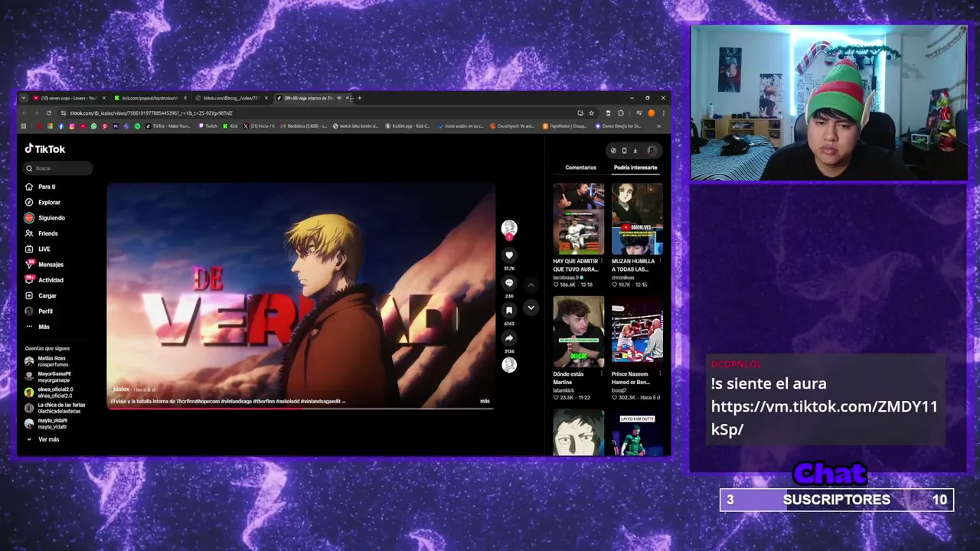
Task: Open the Mensajes icon with badge
Action: tap(29, 264)
